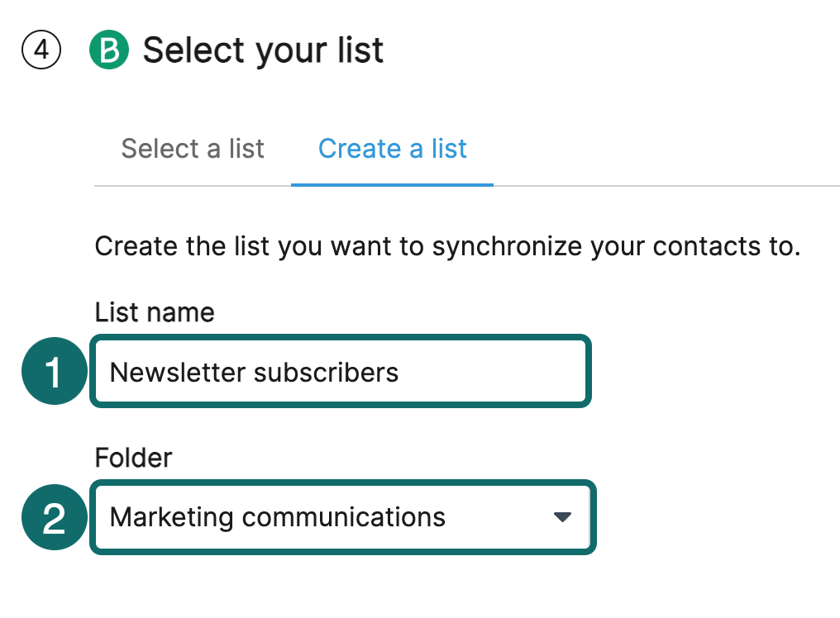The width and height of the screenshot is (840, 618).
Task: Click the word Newsletter in the name field
Action: coord(178,373)
